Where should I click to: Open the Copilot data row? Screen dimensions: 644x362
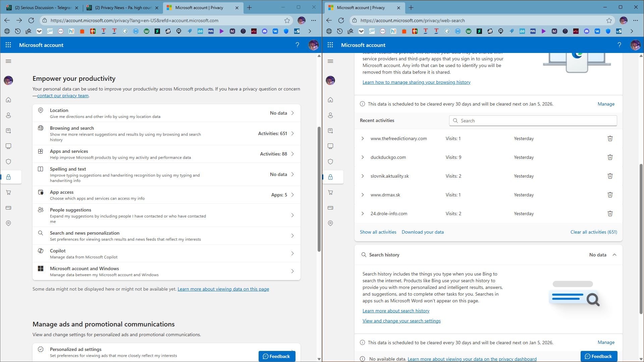click(x=166, y=253)
